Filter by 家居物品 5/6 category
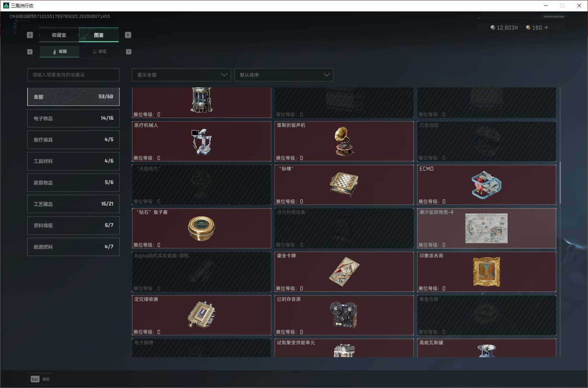588x388 pixels. (73, 183)
